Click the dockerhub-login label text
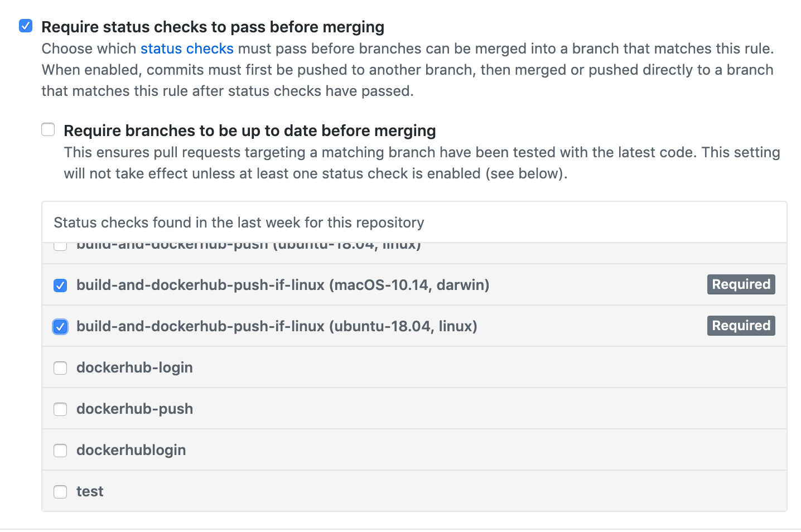The width and height of the screenshot is (801, 532). [x=134, y=367]
